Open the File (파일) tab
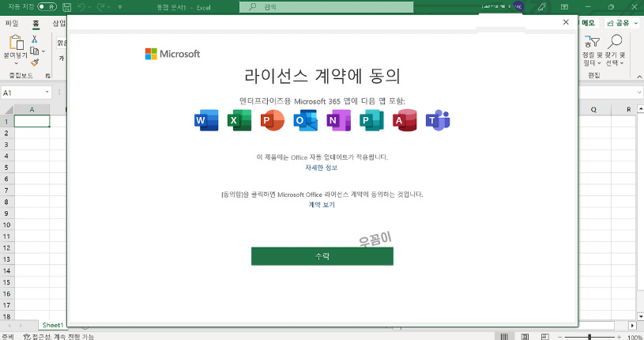The height and width of the screenshot is (340, 644). [12, 24]
